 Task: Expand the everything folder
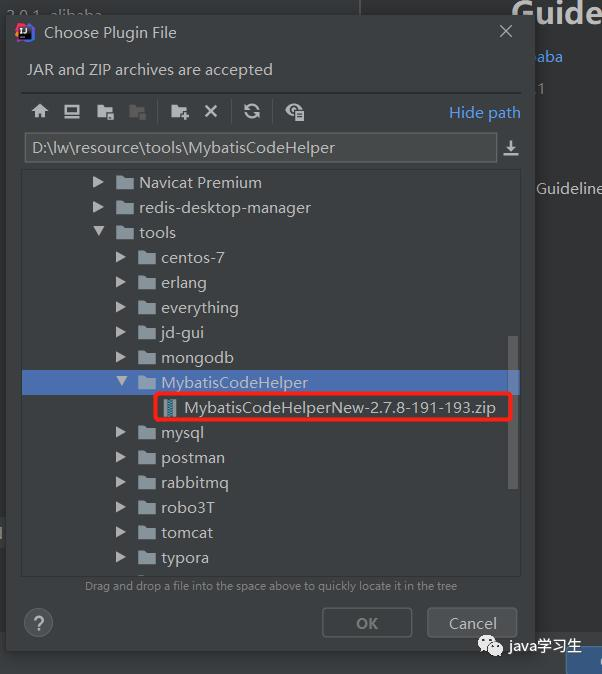click(x=121, y=307)
